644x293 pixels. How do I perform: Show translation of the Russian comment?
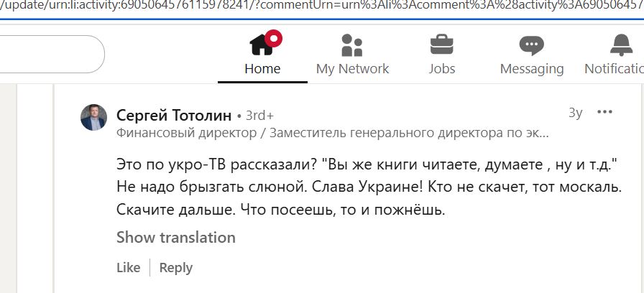[x=176, y=238]
